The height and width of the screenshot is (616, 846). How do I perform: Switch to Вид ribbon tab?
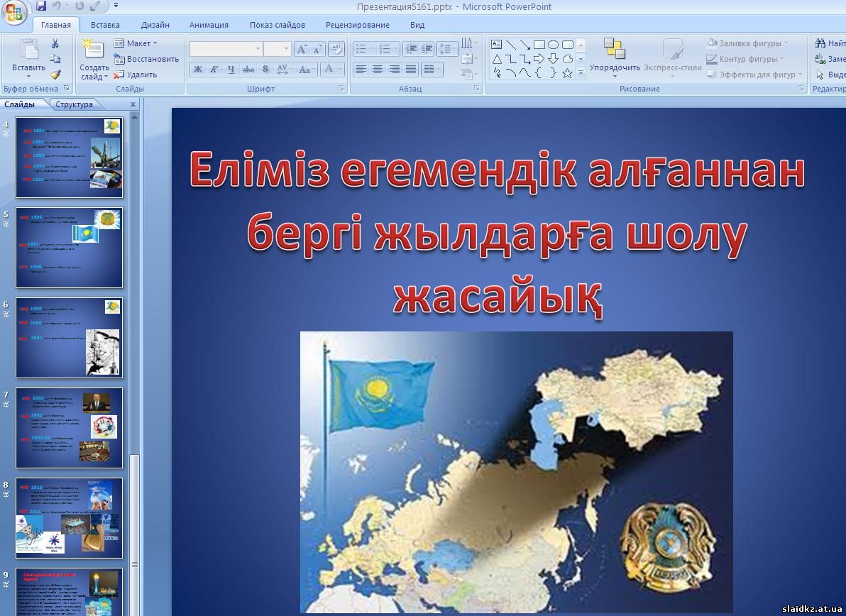[x=417, y=25]
